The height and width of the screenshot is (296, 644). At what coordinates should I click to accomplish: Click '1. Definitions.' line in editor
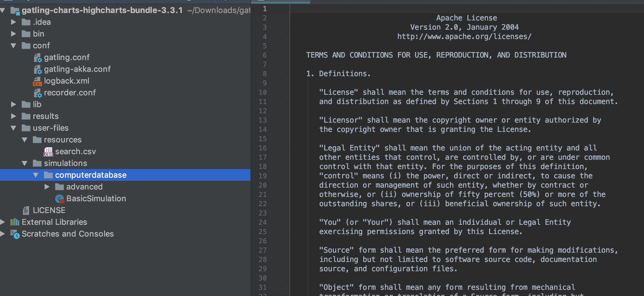[x=338, y=74]
